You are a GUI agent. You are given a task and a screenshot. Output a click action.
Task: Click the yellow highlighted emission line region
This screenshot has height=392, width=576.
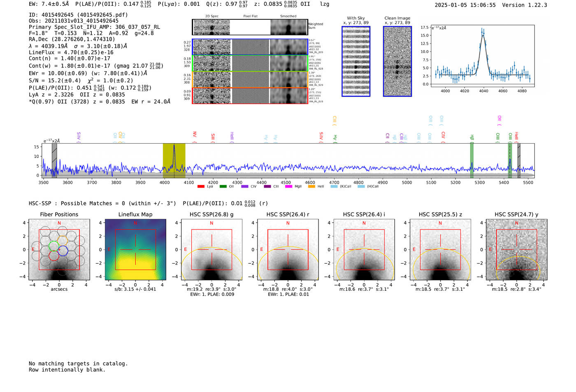(174, 161)
